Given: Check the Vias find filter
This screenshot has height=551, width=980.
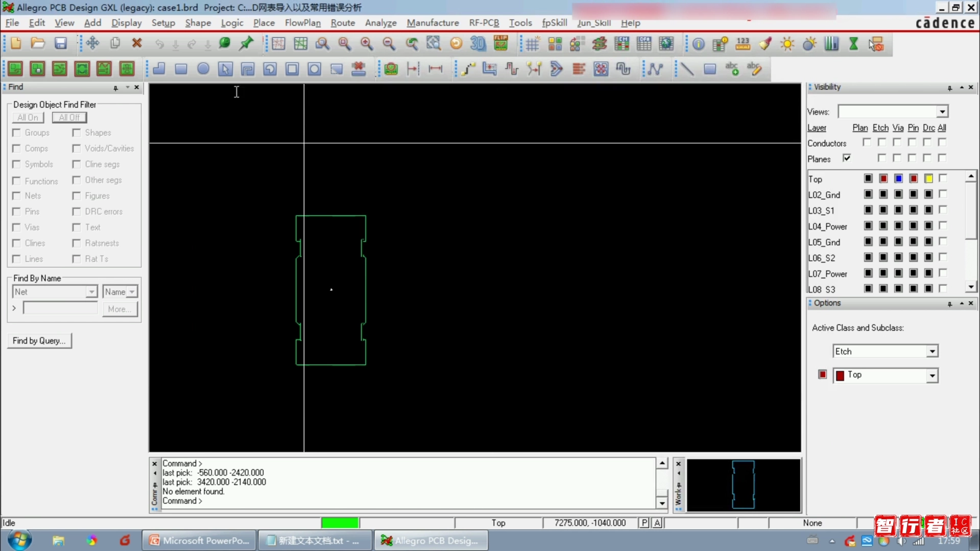Looking at the screenshot, I should pyautogui.click(x=17, y=227).
